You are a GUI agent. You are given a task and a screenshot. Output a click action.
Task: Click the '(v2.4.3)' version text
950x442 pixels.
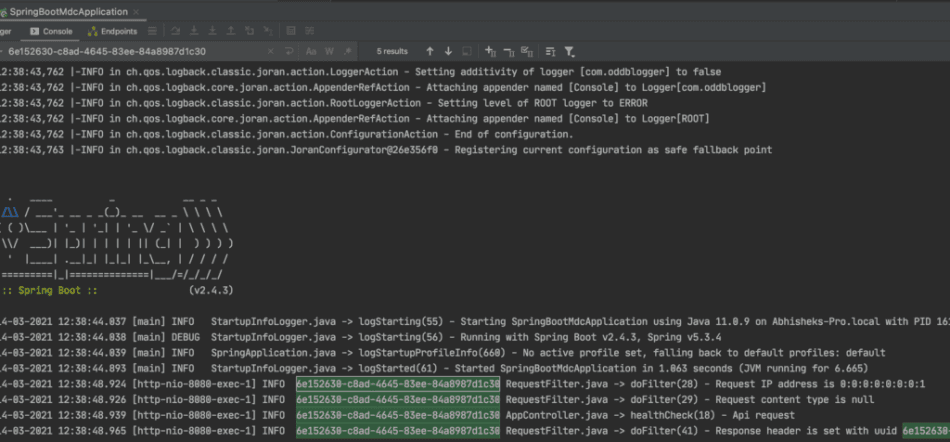click(x=211, y=291)
